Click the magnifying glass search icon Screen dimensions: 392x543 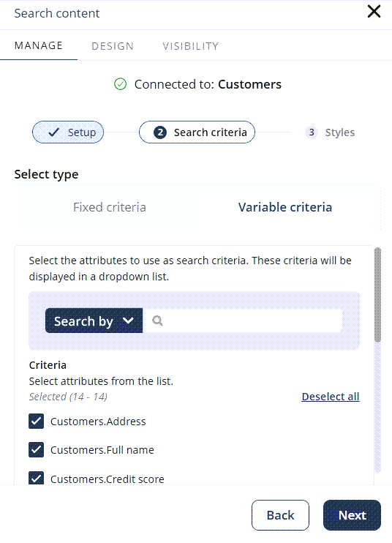157,321
